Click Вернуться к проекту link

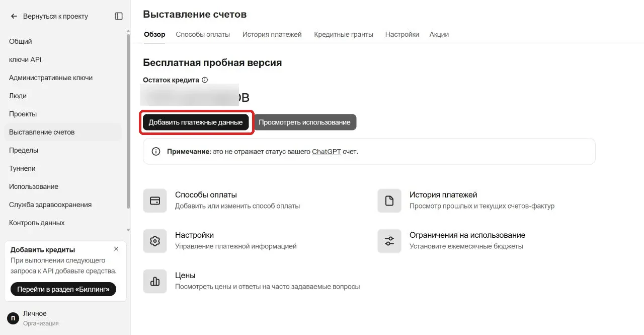(55, 16)
